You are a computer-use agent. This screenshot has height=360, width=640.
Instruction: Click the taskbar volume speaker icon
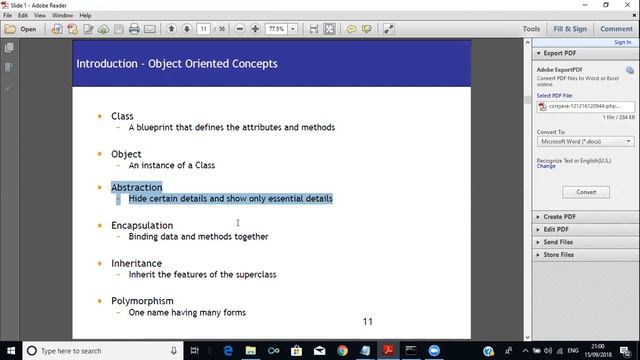pyautogui.click(x=548, y=351)
